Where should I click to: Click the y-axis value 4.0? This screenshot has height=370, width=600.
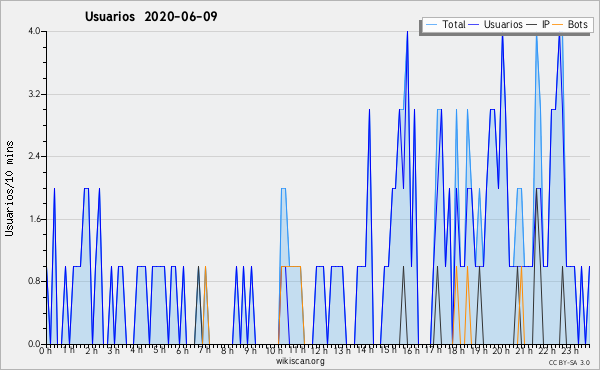coord(34,31)
